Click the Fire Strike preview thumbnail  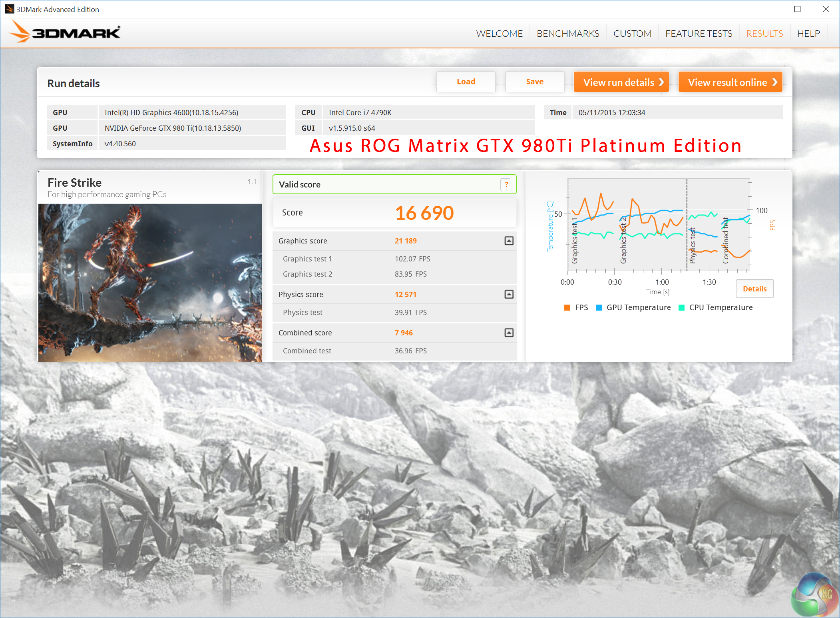150,282
